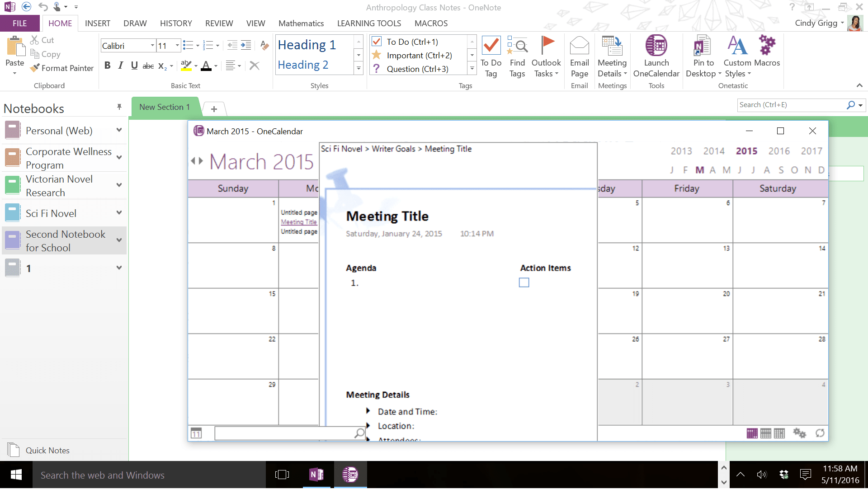The image size is (868, 489).
Task: Click the Cut scissors icon
Action: pos(34,40)
